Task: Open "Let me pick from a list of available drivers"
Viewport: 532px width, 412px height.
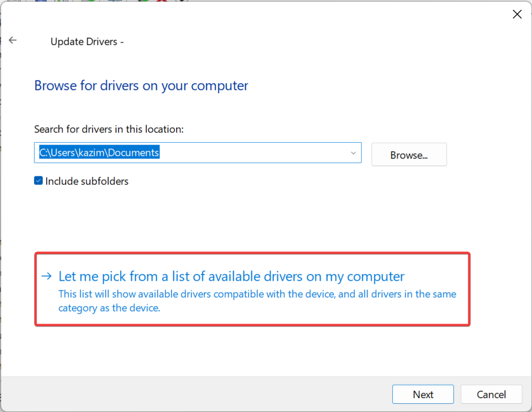Action: 230,276
